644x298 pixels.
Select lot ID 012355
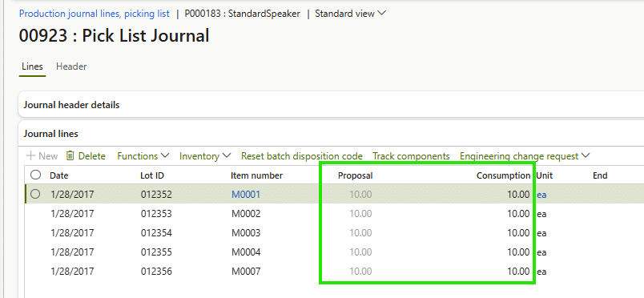(156, 252)
